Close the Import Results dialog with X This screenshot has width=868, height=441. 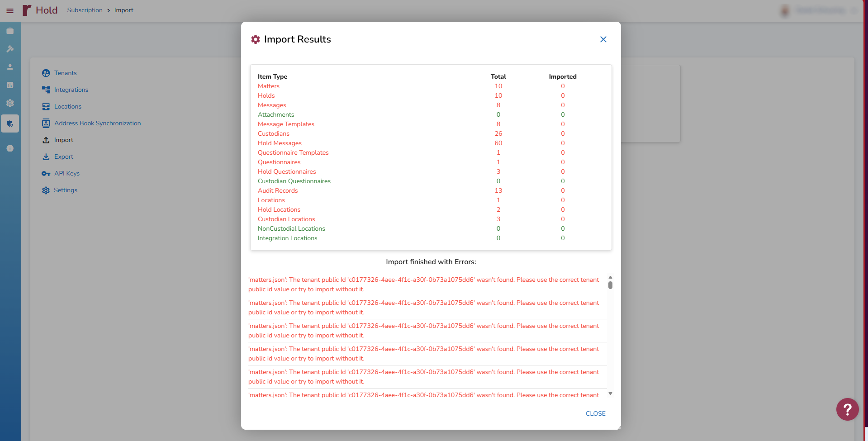(603, 39)
